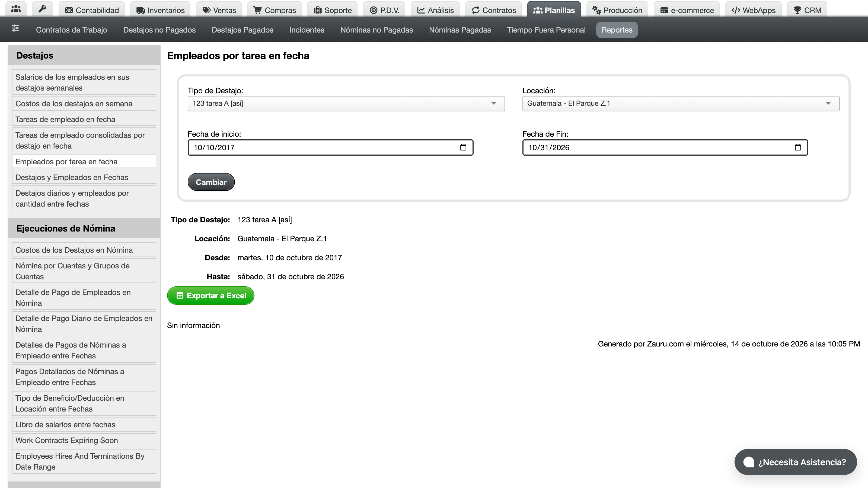The image size is (868, 488).
Task: Select the Reportes submenu item
Action: click(x=617, y=30)
